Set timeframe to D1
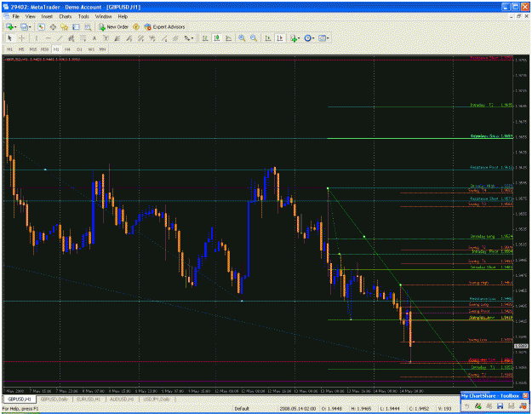 pos(79,49)
